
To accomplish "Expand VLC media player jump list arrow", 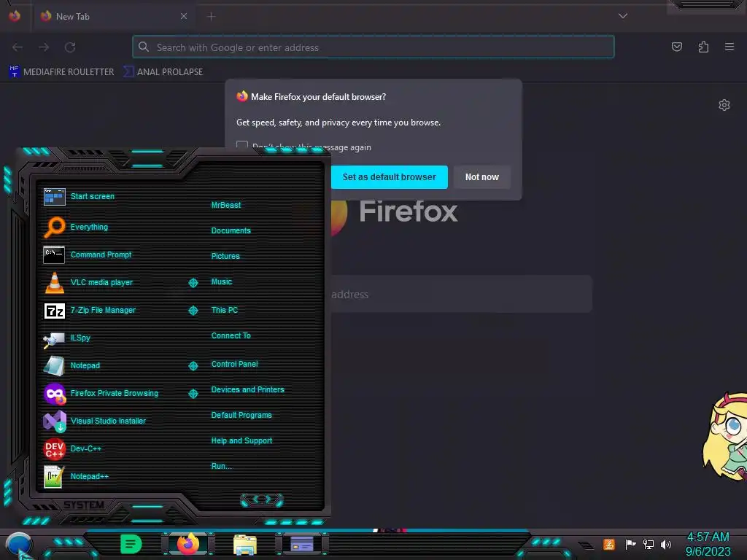I will pos(193,283).
